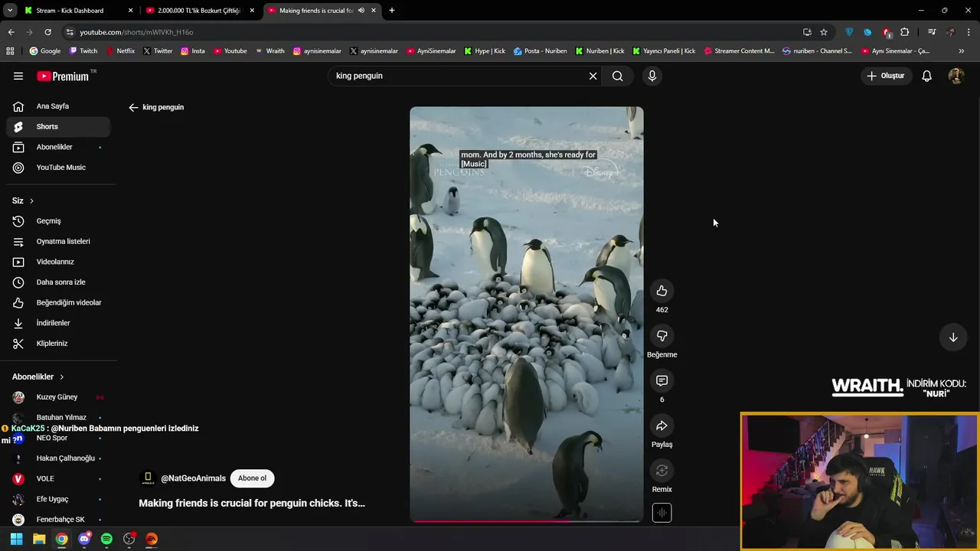Viewport: 980px width, 551px height.
Task: Select Shorts in the sidebar
Action: (57, 126)
